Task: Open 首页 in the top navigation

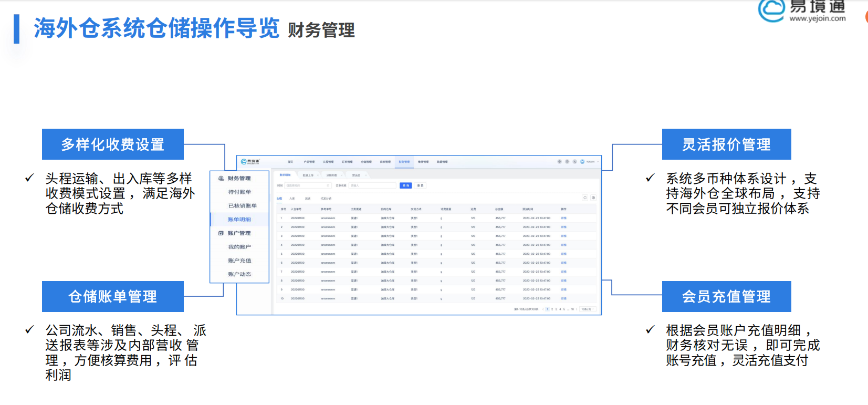Action: tap(290, 162)
